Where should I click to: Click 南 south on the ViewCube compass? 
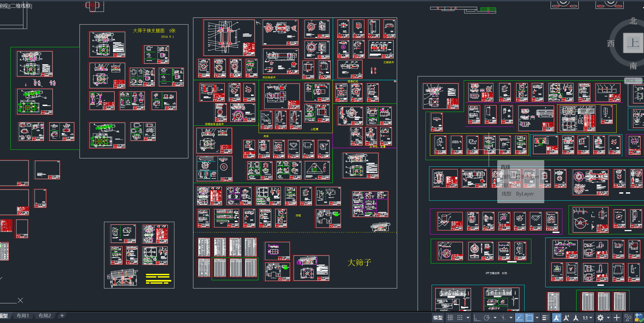pyautogui.click(x=633, y=66)
